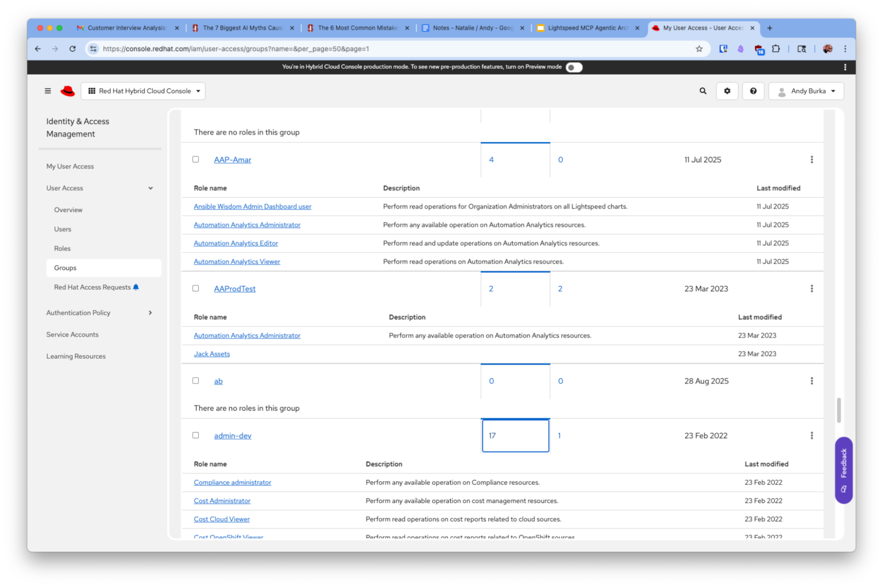Open kebab menu for admin-dev group

pos(811,436)
